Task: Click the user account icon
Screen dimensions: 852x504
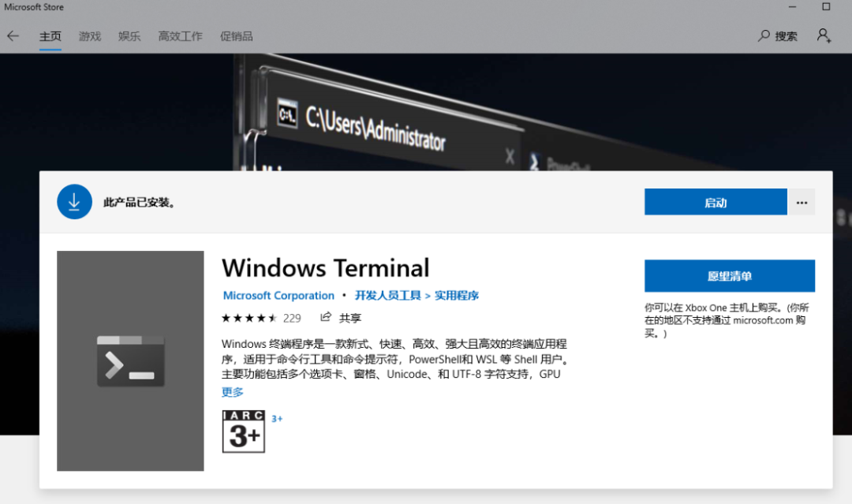Action: point(824,35)
